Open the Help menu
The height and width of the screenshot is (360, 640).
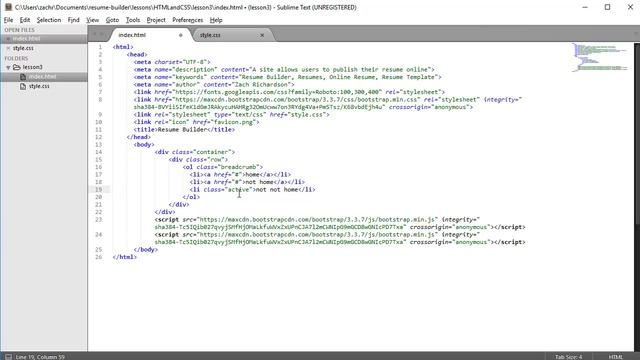tap(216, 20)
